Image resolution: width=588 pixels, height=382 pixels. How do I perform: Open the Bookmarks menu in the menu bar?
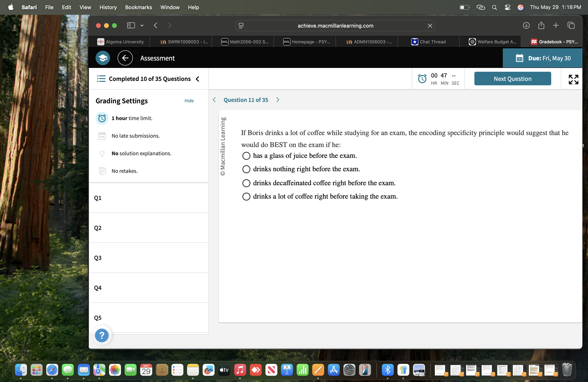point(138,7)
